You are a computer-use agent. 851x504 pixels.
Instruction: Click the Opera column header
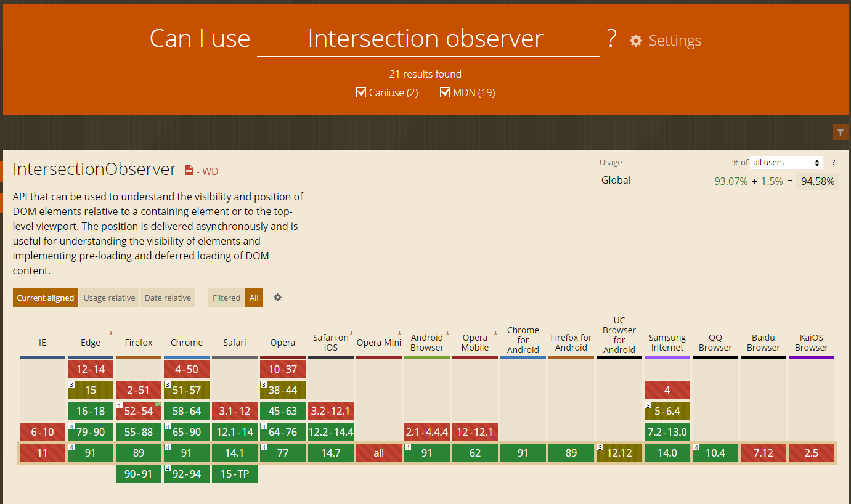pos(283,343)
